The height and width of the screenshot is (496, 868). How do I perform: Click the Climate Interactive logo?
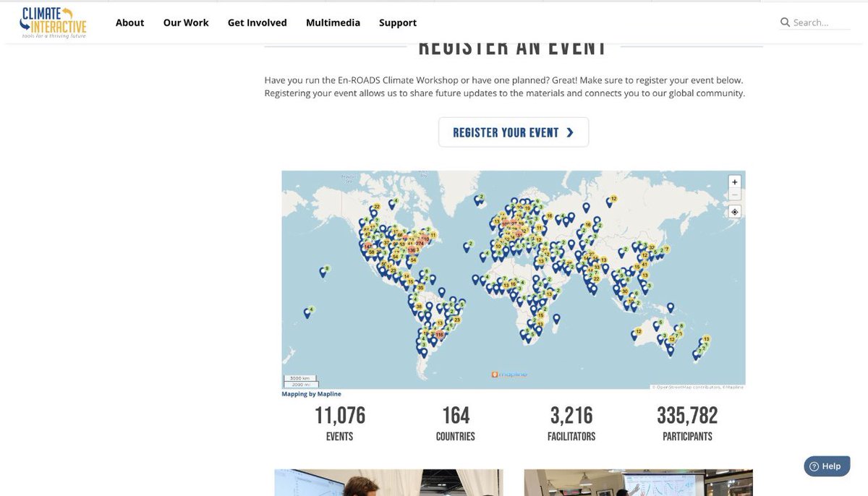pyautogui.click(x=53, y=22)
